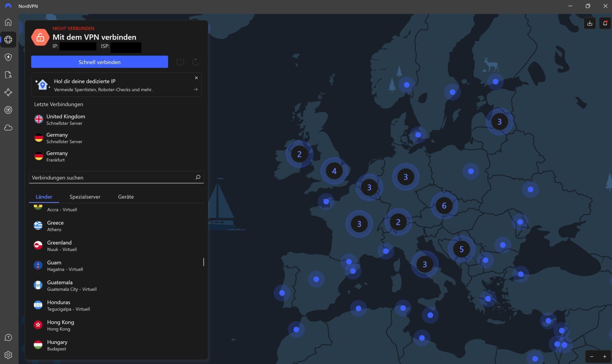Screen dimensions: 612x364
Task: Click the power disconnect icon
Action: [180, 62]
